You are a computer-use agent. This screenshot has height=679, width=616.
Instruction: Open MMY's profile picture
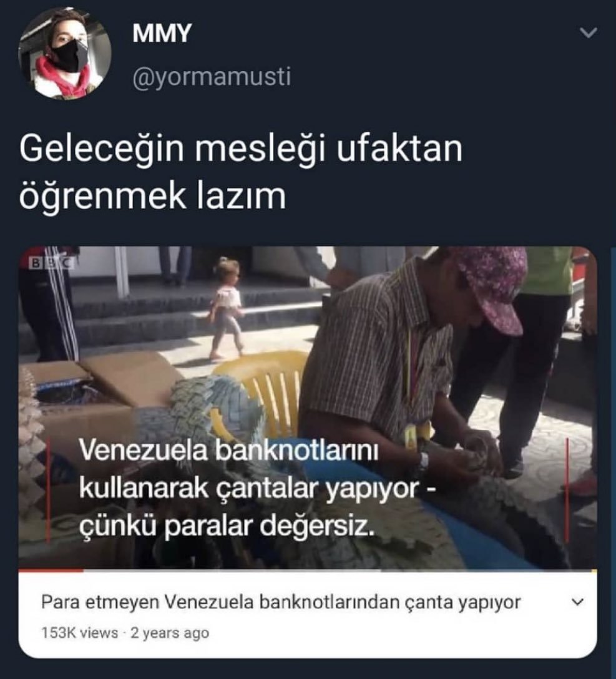[x=64, y=53]
